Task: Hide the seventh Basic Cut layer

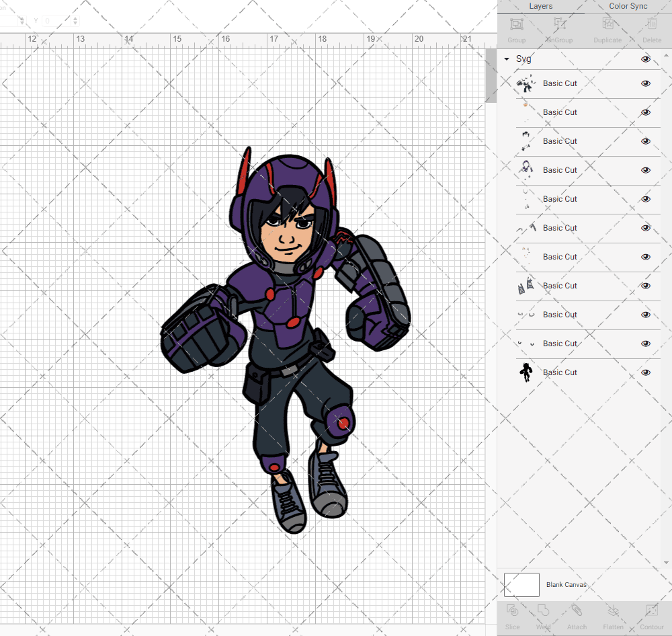Action: click(x=645, y=257)
